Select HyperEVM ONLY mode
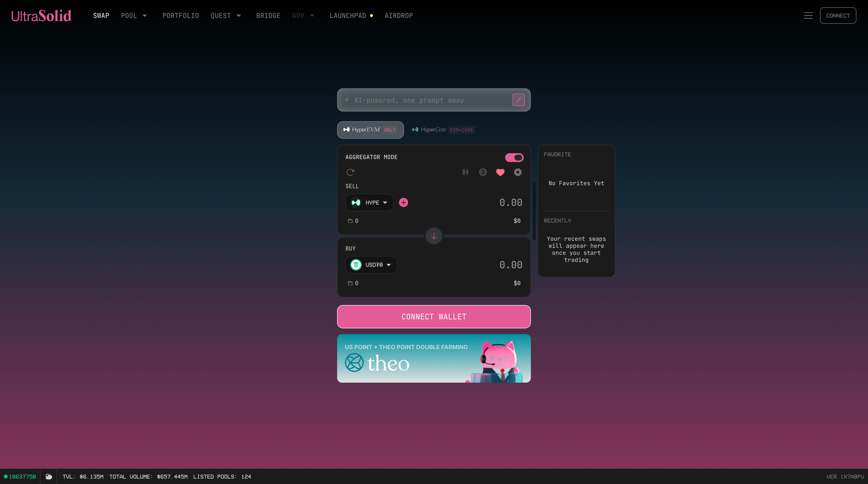 coord(370,130)
